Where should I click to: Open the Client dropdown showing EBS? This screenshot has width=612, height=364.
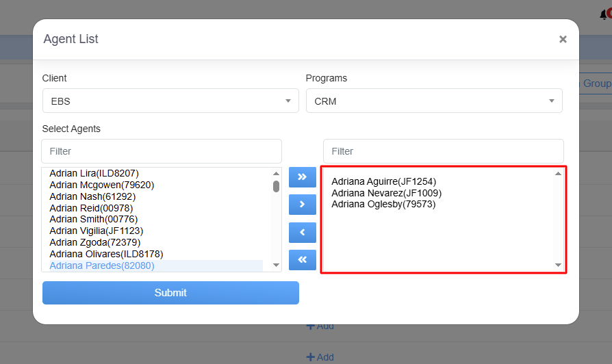click(x=170, y=101)
